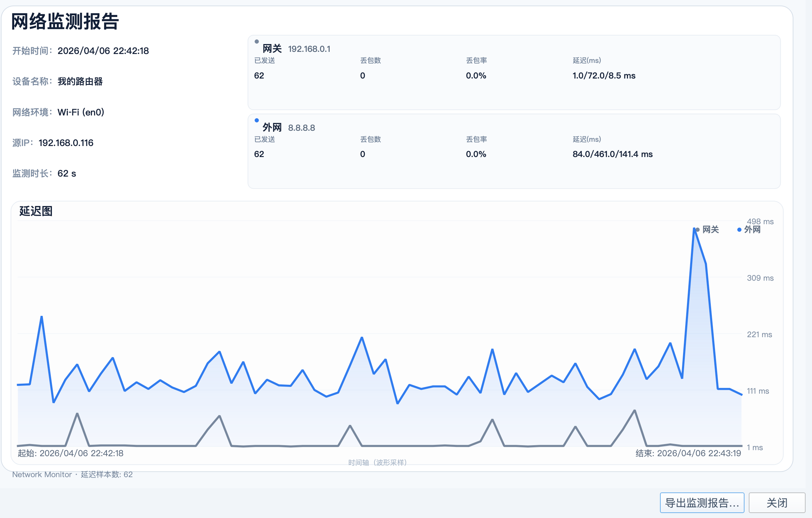812x518 pixels.
Task: Click the 延迟图 chart title
Action: [x=36, y=211]
